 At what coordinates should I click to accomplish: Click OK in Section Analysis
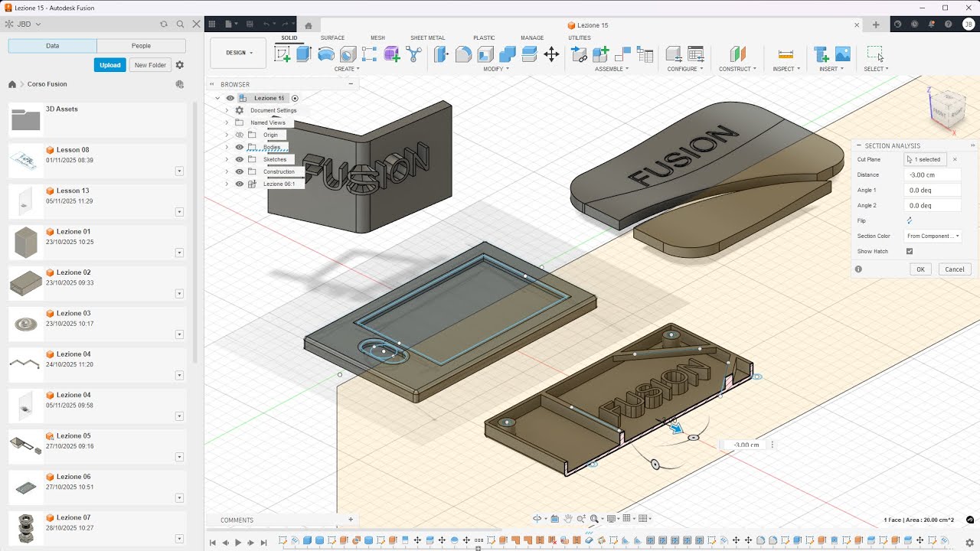pos(920,269)
